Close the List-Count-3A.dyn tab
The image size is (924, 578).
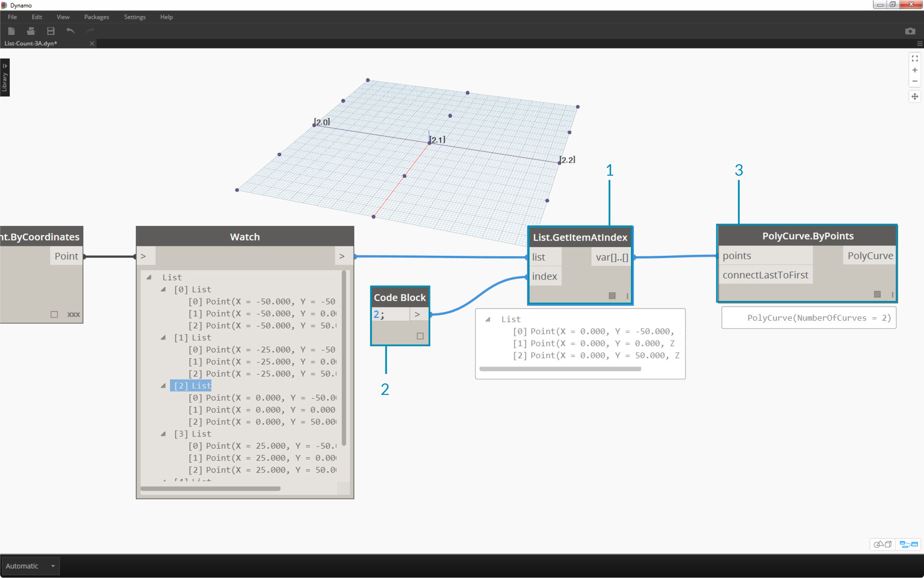(x=92, y=44)
